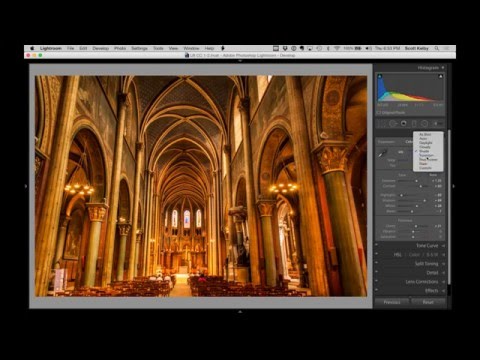Image resolution: width=480 pixels, height=360 pixels.
Task: Choose Shade white balance preset
Action: coord(428,151)
